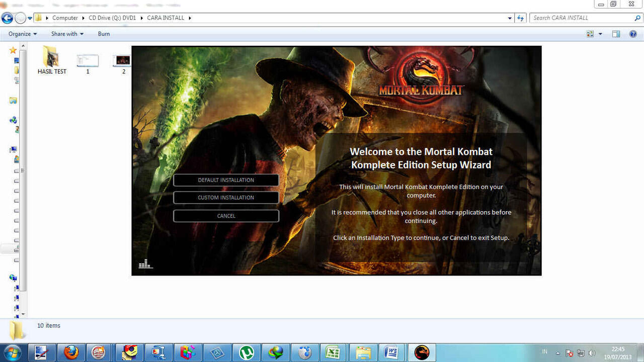Click Homegroup icon in navigation pane
644x362 pixels.
click(13, 120)
